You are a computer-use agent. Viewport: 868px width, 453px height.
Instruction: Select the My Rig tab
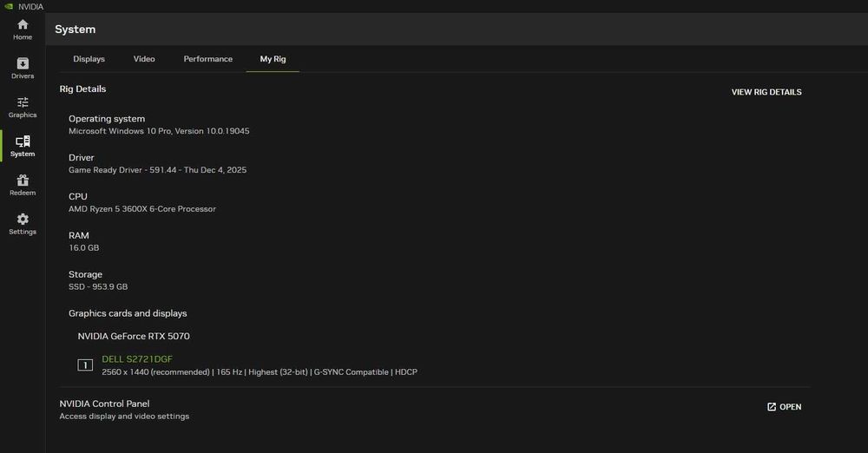click(x=273, y=59)
